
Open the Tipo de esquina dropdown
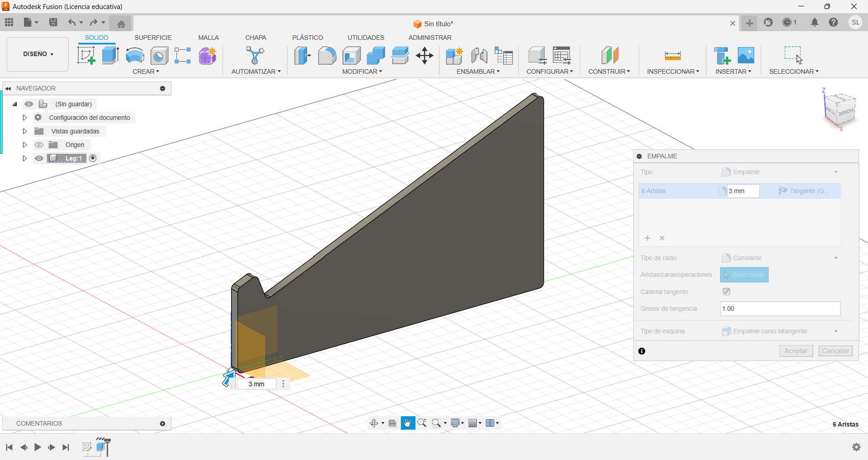click(x=780, y=331)
